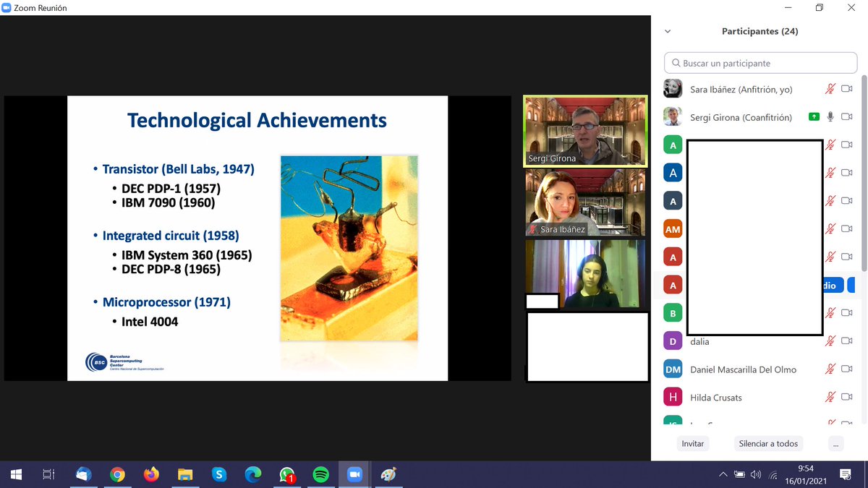This screenshot has width=868, height=488.
Task: Click the pink H avatar of Hilda Crusats
Action: [673, 398]
